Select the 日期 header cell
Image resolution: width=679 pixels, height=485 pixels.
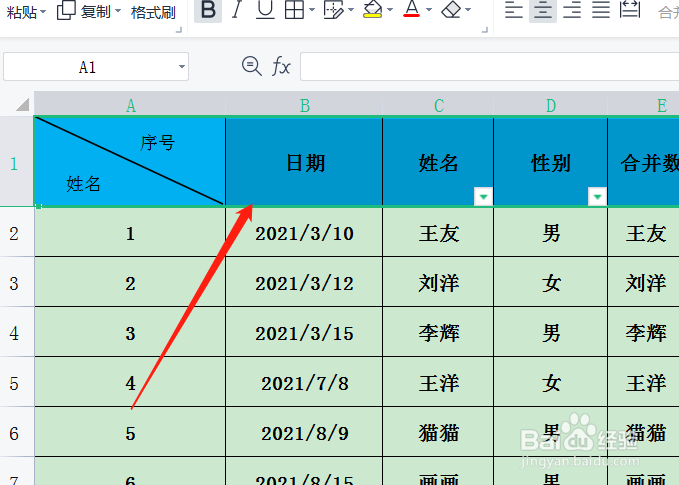304,162
